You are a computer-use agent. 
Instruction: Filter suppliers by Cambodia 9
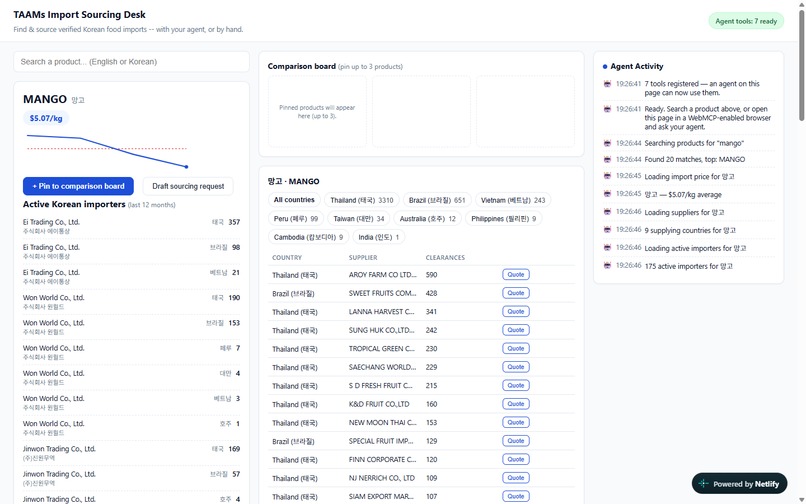point(308,237)
